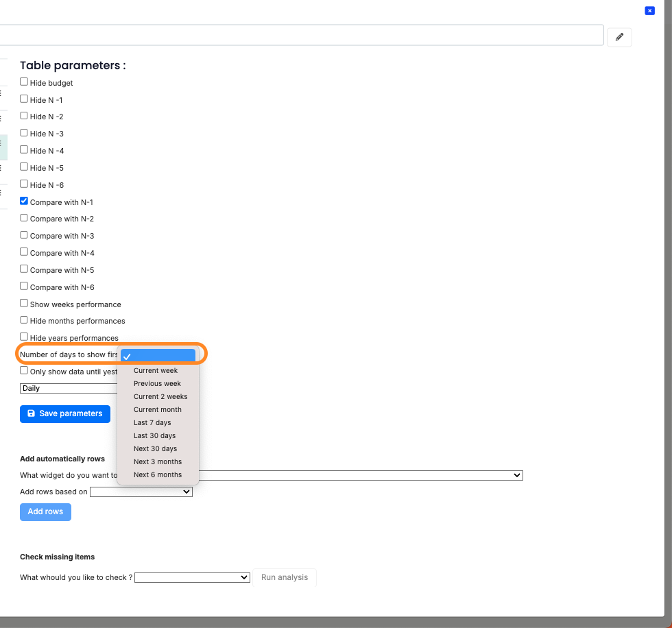Select the blank checked dropdown entry
The image size is (672, 628).
coord(158,356)
